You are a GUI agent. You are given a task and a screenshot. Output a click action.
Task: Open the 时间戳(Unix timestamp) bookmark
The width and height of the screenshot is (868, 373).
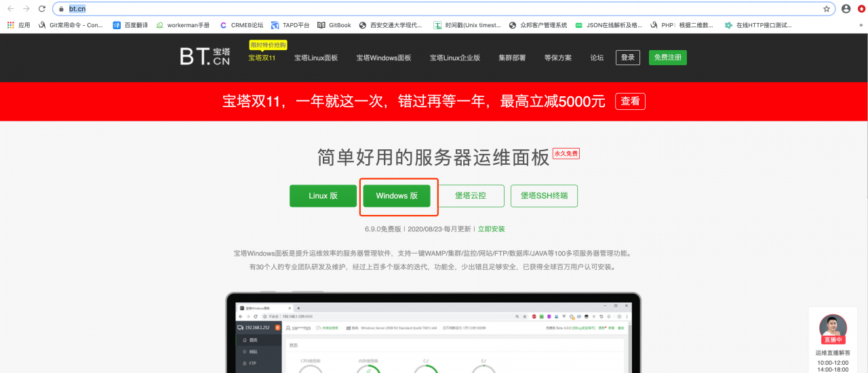pos(468,25)
